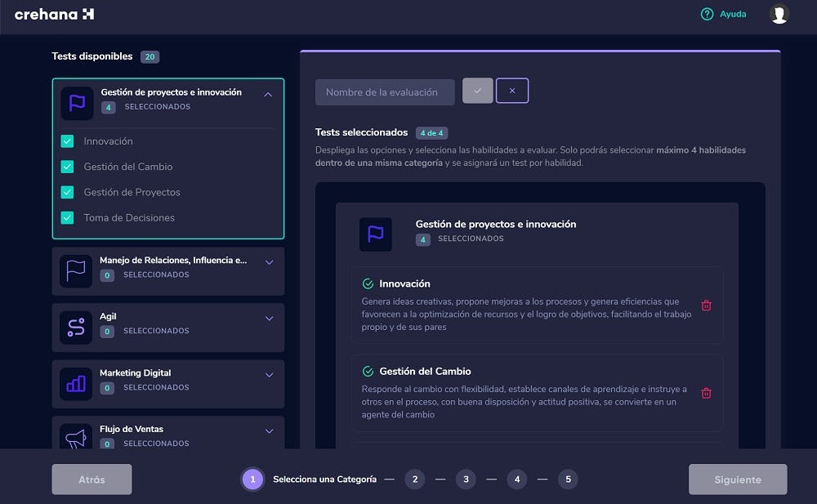This screenshot has height=504, width=817.
Task: Confirm evaluation name with checkmark button
Action: click(478, 91)
